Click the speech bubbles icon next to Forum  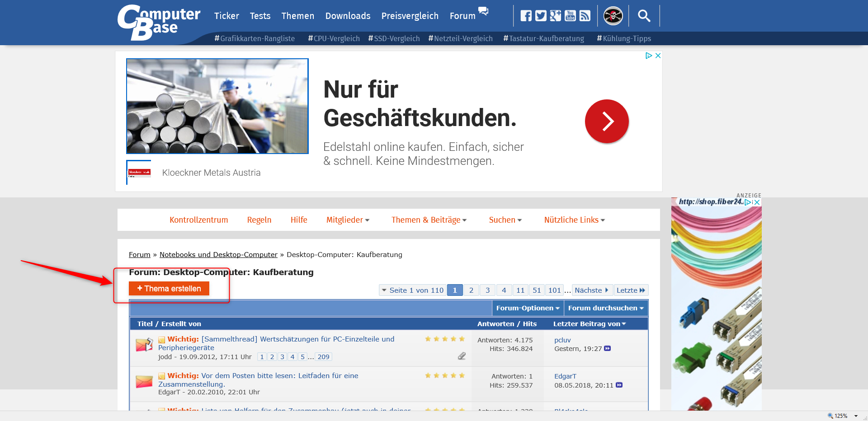(483, 11)
